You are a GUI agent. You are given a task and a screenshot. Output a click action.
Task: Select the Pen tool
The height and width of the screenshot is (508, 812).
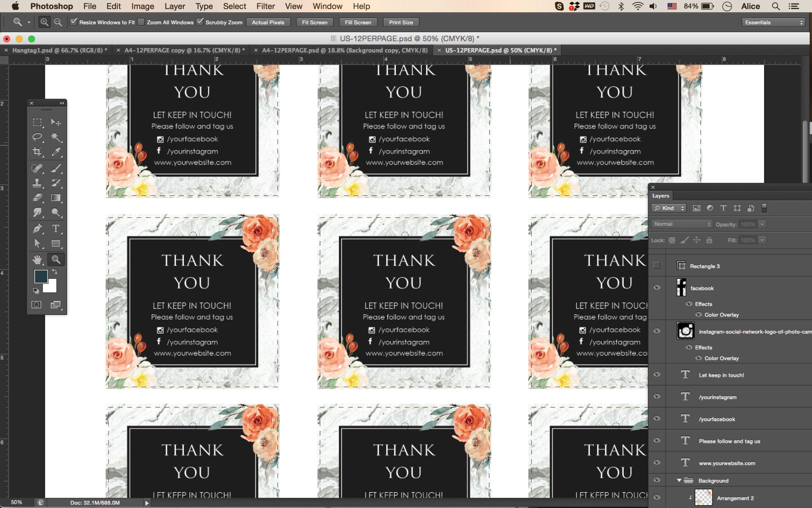[37, 229]
